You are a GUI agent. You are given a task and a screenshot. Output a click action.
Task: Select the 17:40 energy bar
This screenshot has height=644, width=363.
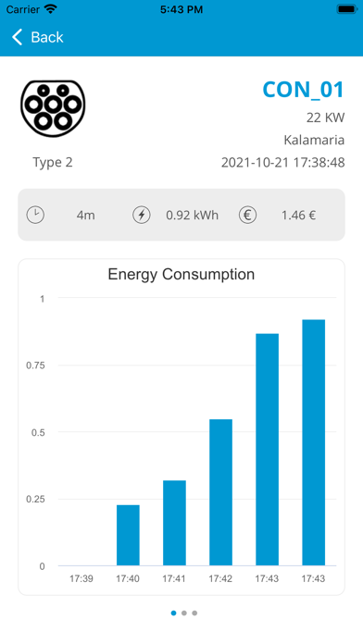[128, 535]
